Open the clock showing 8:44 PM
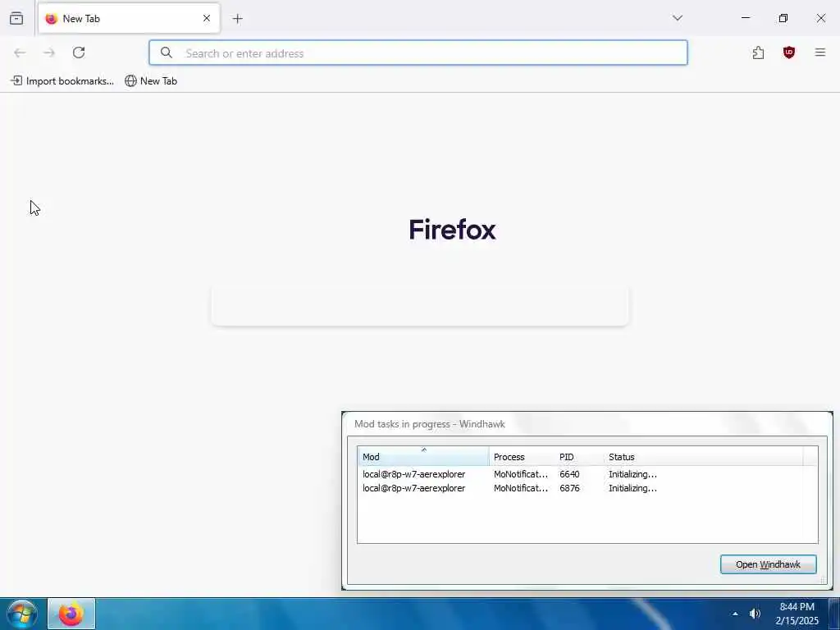 coord(797,614)
